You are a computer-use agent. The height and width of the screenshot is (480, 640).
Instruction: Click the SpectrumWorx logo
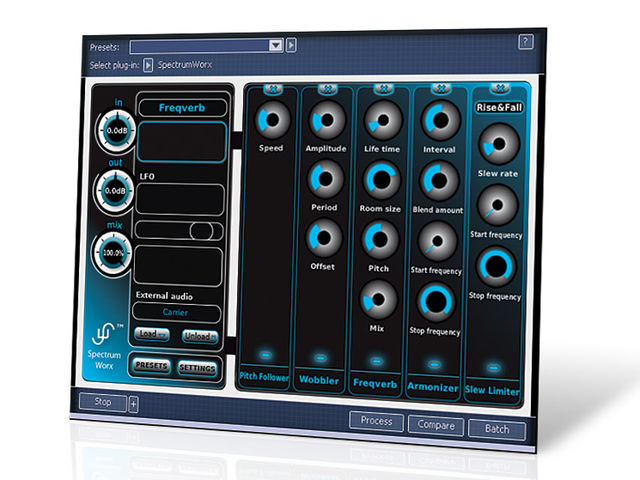tap(105, 345)
